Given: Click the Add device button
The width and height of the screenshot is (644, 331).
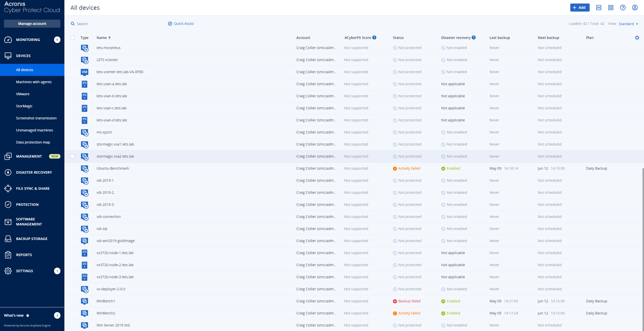Looking at the screenshot, I should click(580, 8).
